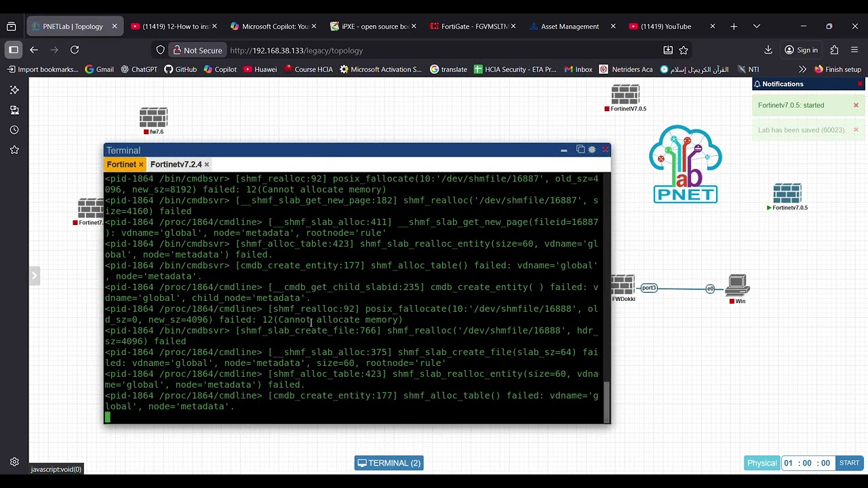Open the bookmarks star sidebar icon
This screenshot has height=488, width=868.
coord(14,150)
